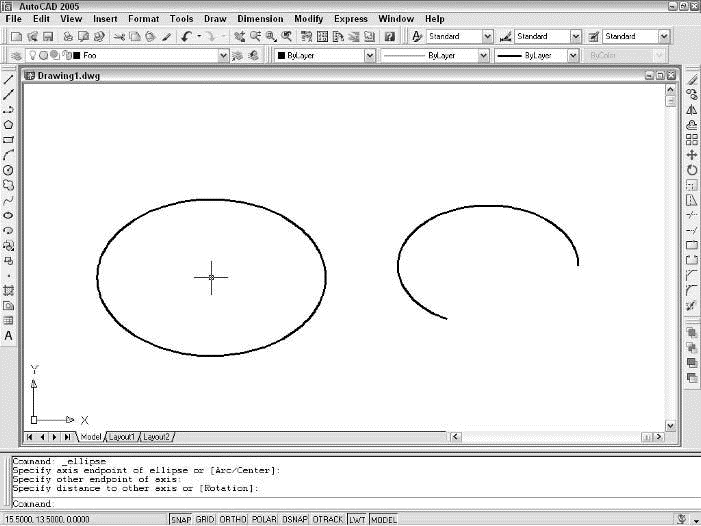The image size is (701, 526).
Task: Select the Multiline Text tool
Action: tap(9, 336)
